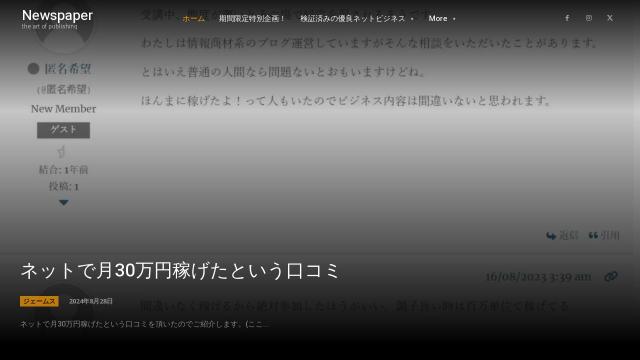This screenshot has height=360, width=640.
Task: Click the user status dot beside 匿名希望
Action: click(x=33, y=69)
